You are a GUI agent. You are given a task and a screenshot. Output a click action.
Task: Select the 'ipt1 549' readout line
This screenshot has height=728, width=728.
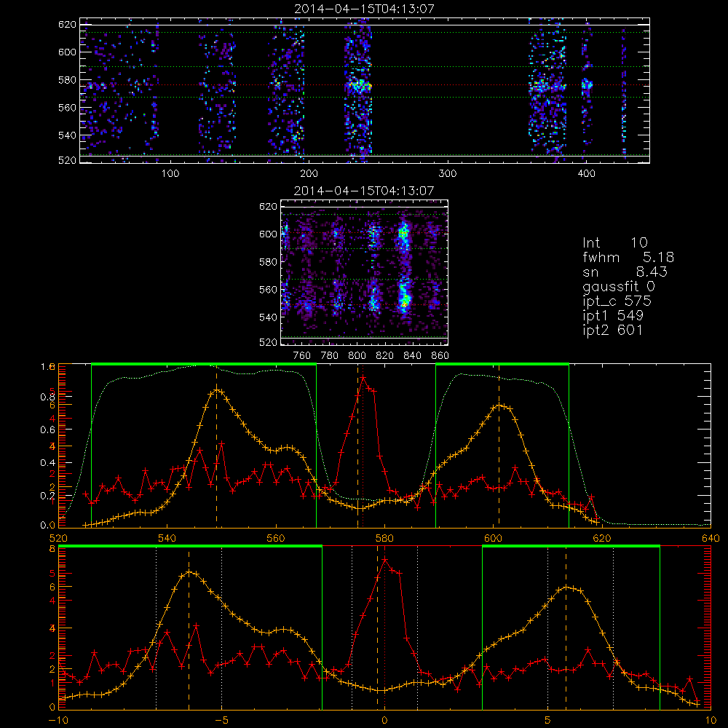[x=613, y=316]
